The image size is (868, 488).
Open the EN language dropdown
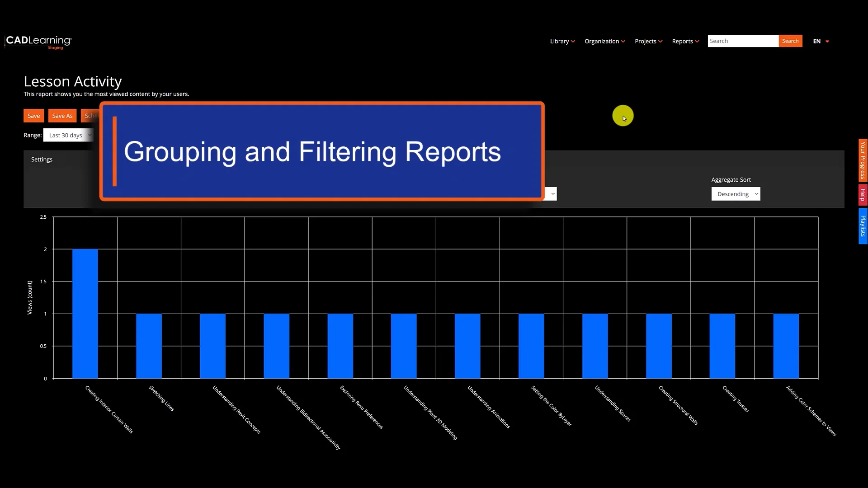821,41
